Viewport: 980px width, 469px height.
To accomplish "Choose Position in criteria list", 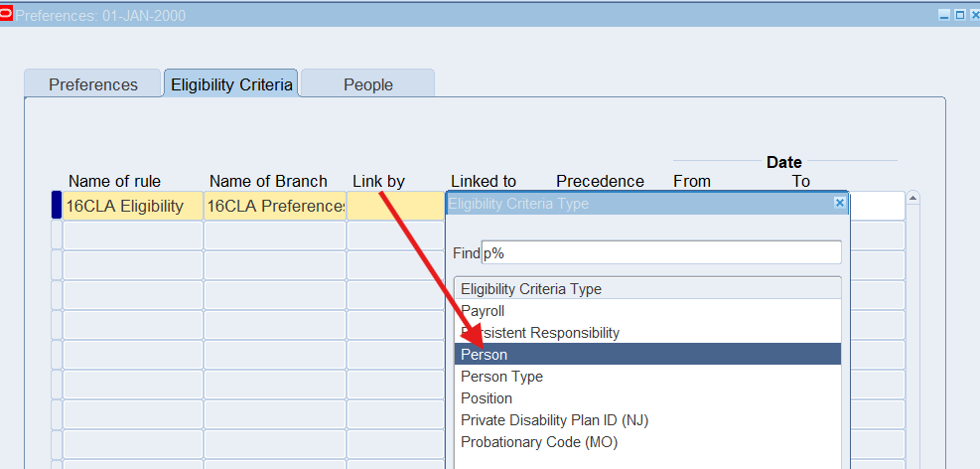I will (x=487, y=398).
